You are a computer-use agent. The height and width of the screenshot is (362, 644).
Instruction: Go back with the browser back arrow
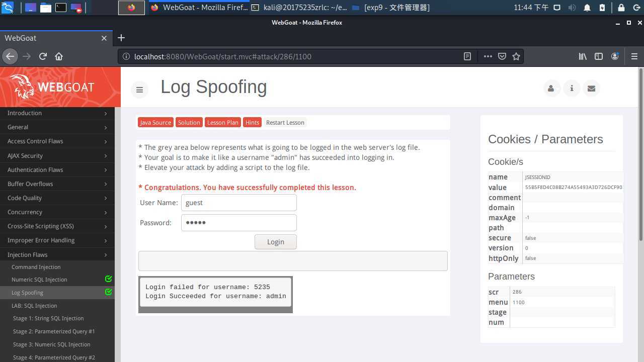[10, 56]
